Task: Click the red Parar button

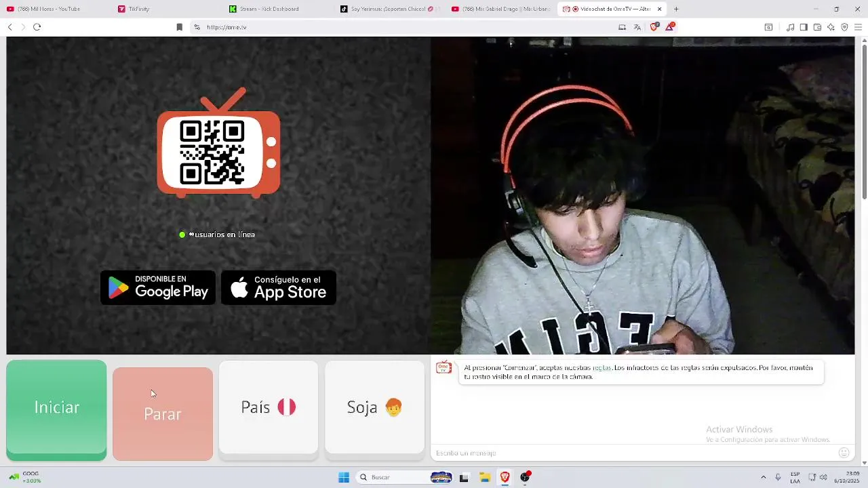Action: tap(163, 413)
